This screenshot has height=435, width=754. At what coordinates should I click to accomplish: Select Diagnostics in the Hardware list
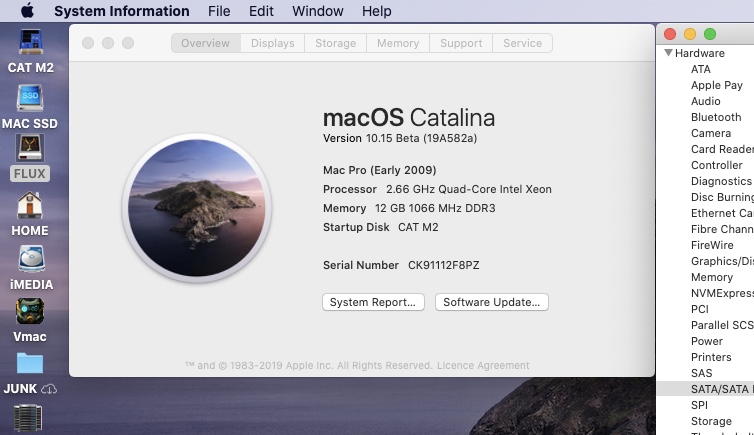[721, 181]
